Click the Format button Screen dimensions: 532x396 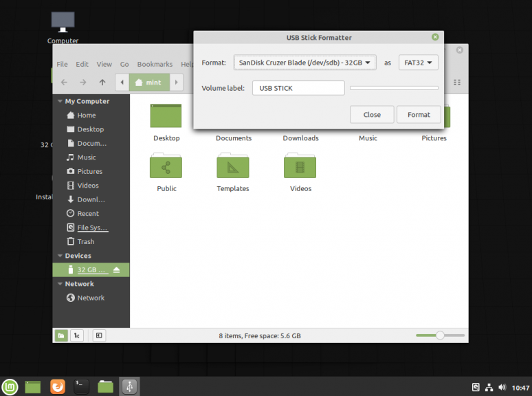click(x=419, y=115)
